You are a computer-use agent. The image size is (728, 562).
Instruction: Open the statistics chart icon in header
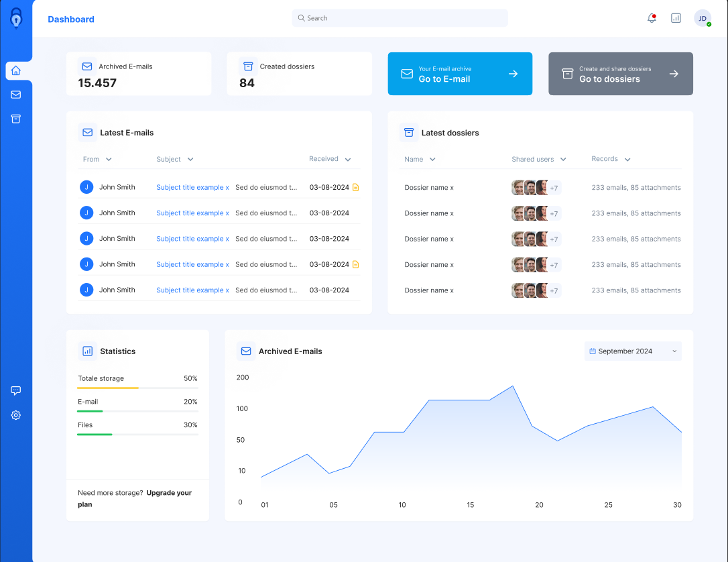[676, 18]
